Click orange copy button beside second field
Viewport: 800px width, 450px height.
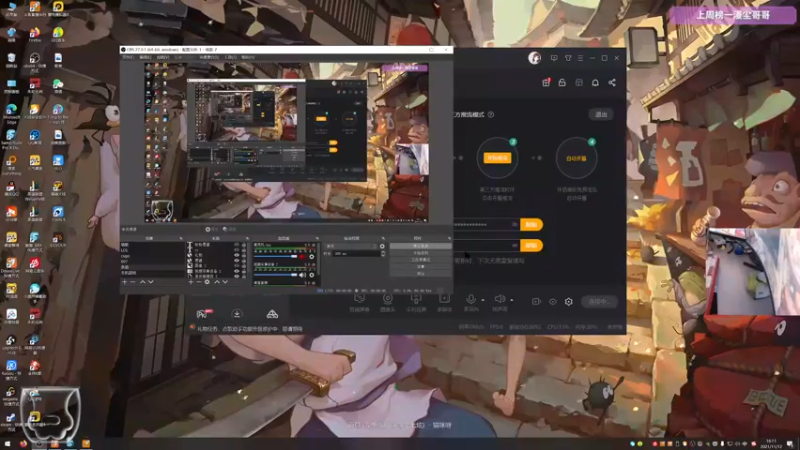click(x=531, y=245)
